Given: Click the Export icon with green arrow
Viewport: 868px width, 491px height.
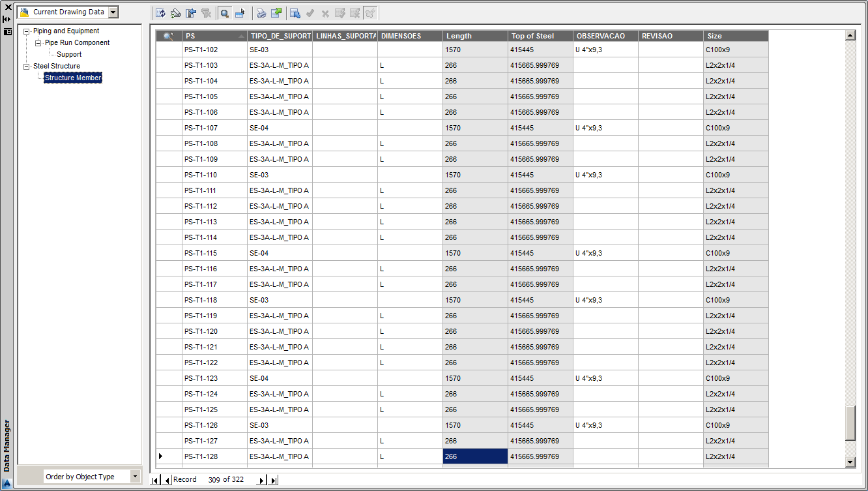Looking at the screenshot, I should pyautogui.click(x=276, y=12).
